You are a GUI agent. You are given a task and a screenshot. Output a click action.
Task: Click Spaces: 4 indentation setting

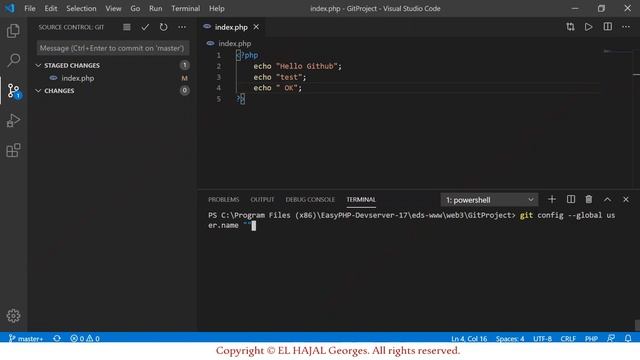click(510, 338)
